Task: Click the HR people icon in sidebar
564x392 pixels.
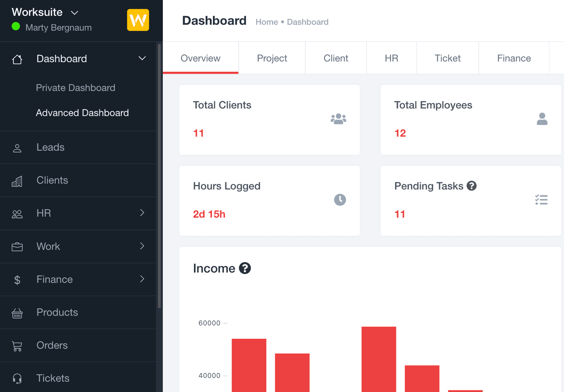Action: 17,213
